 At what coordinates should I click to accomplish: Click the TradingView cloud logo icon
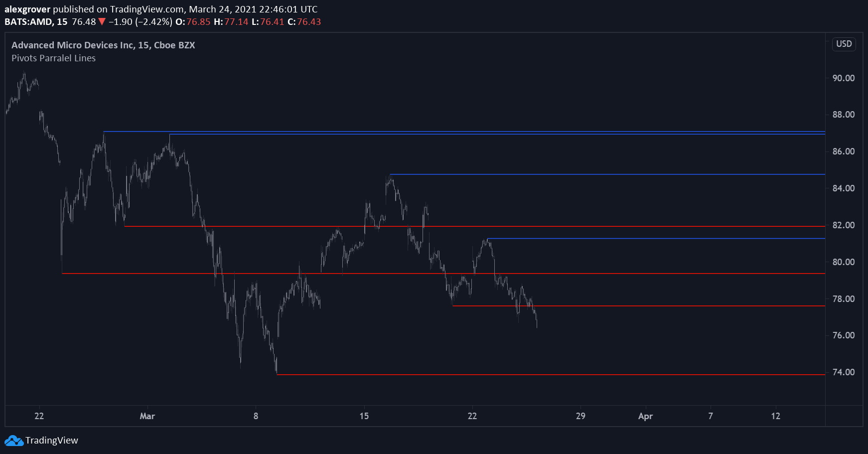point(14,441)
